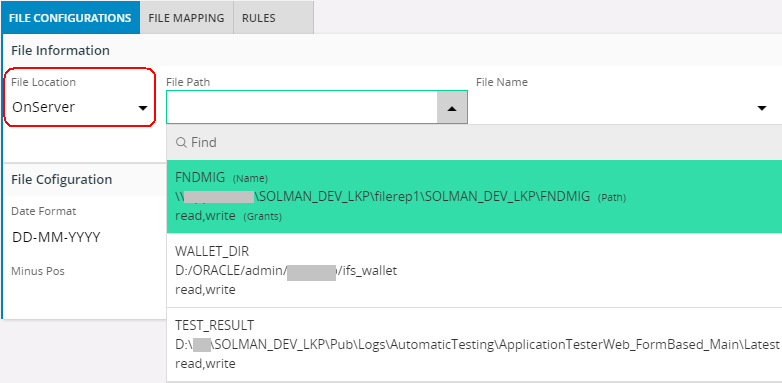Click the ifs_wallet path of WALLET_DIR
The height and width of the screenshot is (383, 782).
286,271
